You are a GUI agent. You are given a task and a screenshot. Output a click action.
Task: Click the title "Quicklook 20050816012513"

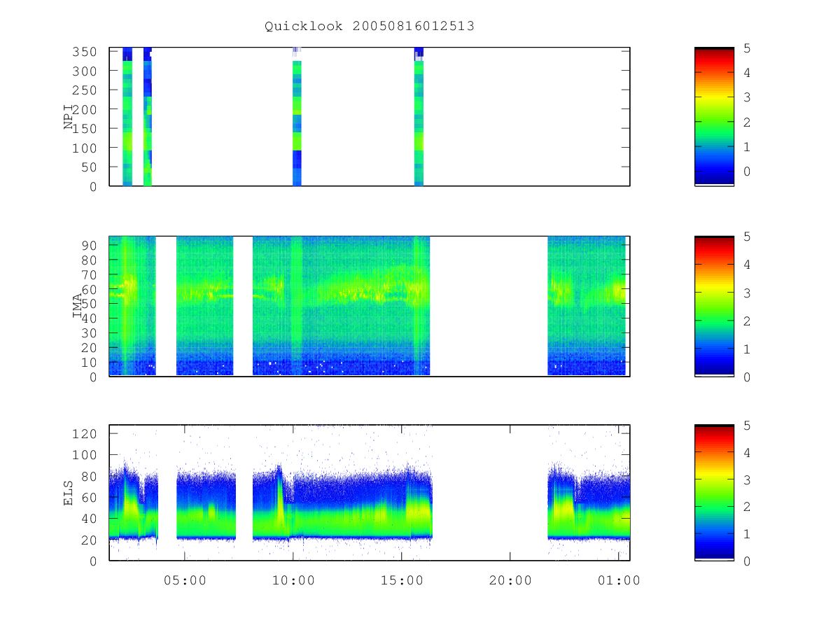(x=370, y=26)
